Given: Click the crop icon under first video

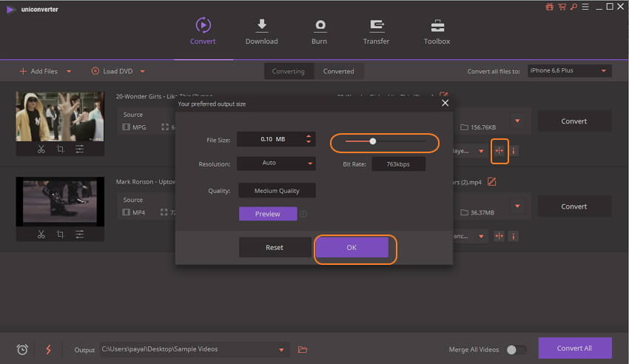Looking at the screenshot, I should tap(60, 149).
